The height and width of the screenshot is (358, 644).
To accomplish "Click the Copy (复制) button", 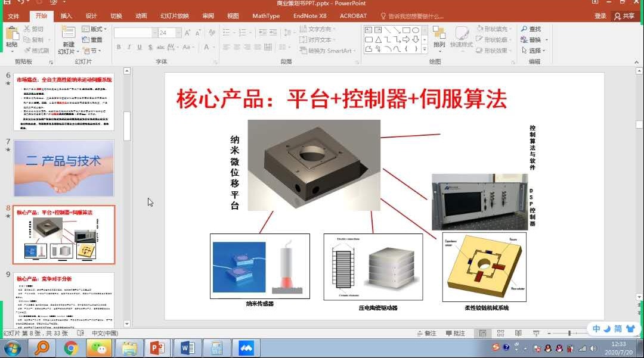I will click(x=33, y=40).
